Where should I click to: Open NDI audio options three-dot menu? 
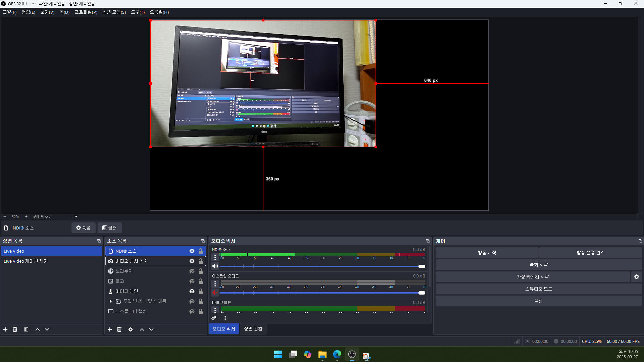click(215, 257)
